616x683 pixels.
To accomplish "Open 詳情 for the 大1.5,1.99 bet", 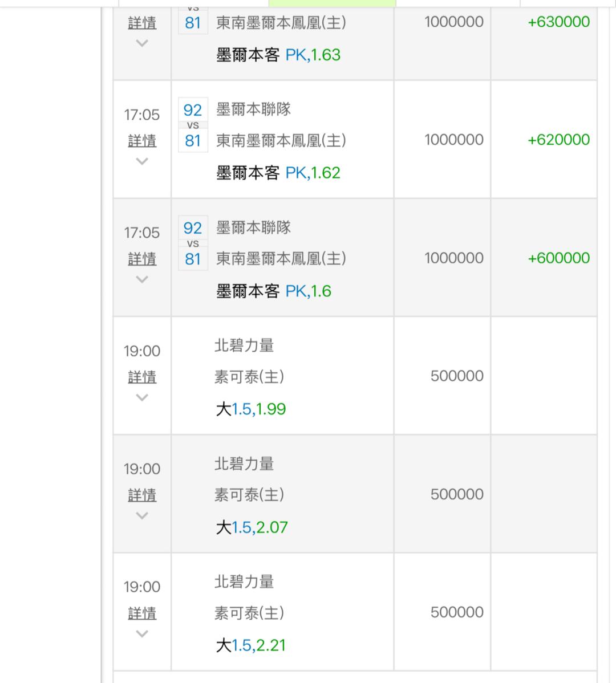I will tap(142, 377).
